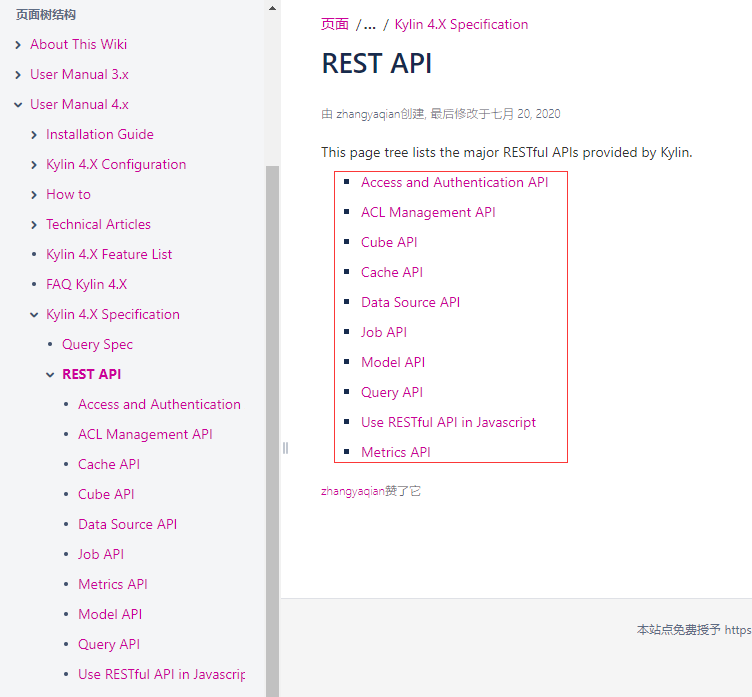The image size is (752, 697).
Task: Click the 页面树结构 sidebar heading
Action: click(46, 15)
